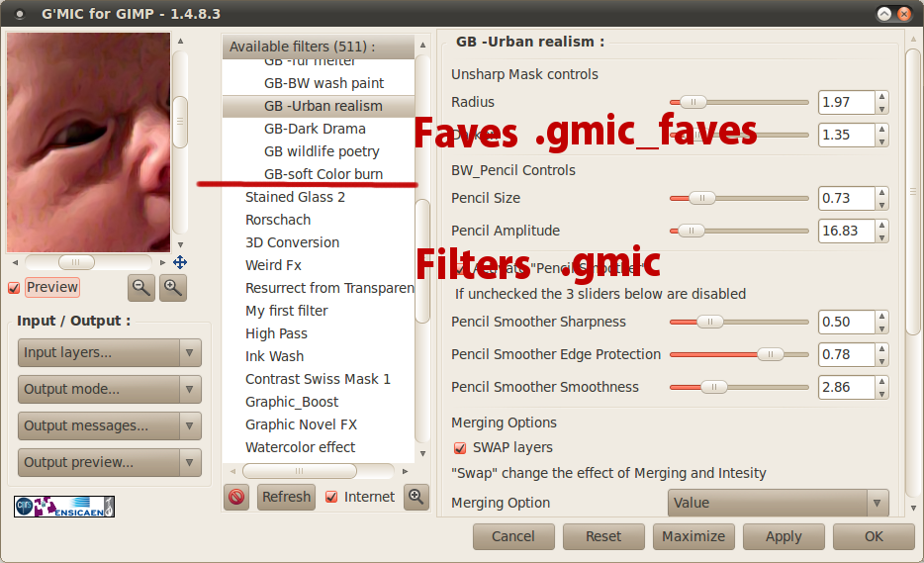Image resolution: width=924 pixels, height=563 pixels.
Task: Decrease Pencil Size with down arrow
Action: (x=881, y=205)
